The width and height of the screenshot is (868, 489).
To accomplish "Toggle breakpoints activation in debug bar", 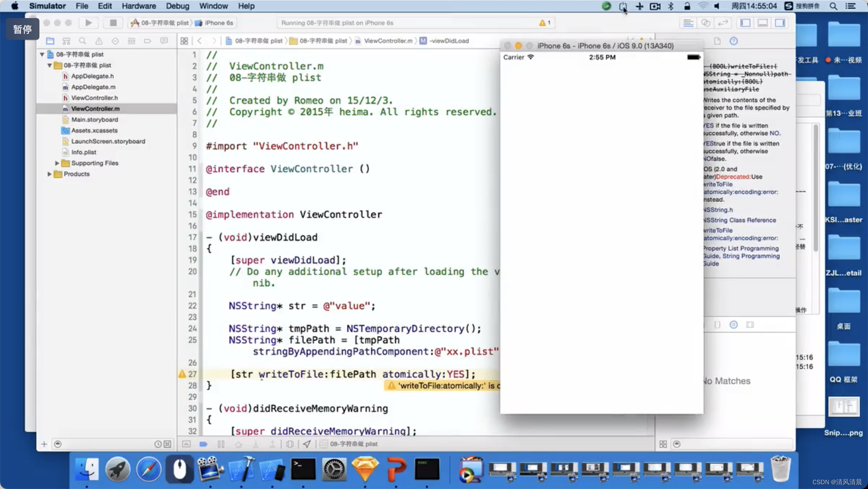I will [x=203, y=444].
